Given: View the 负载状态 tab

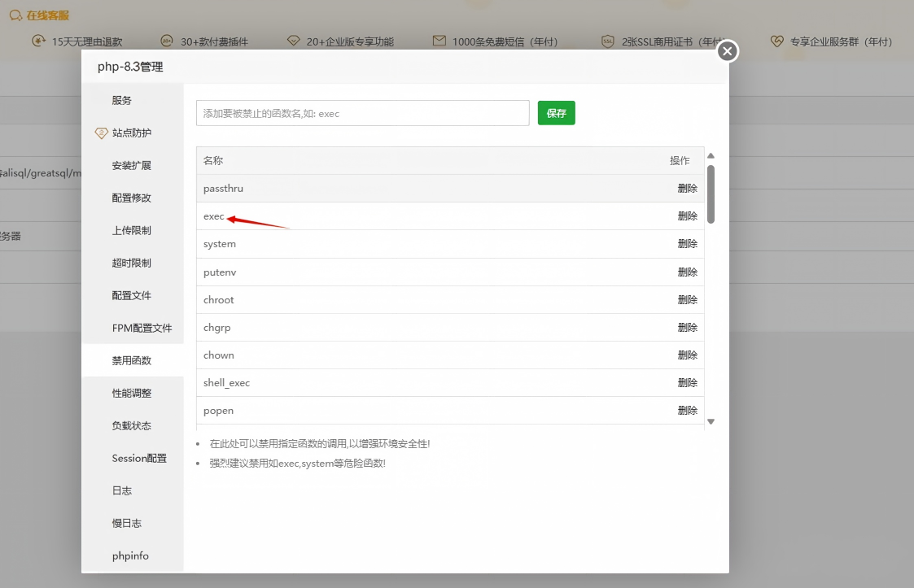Looking at the screenshot, I should click(132, 425).
